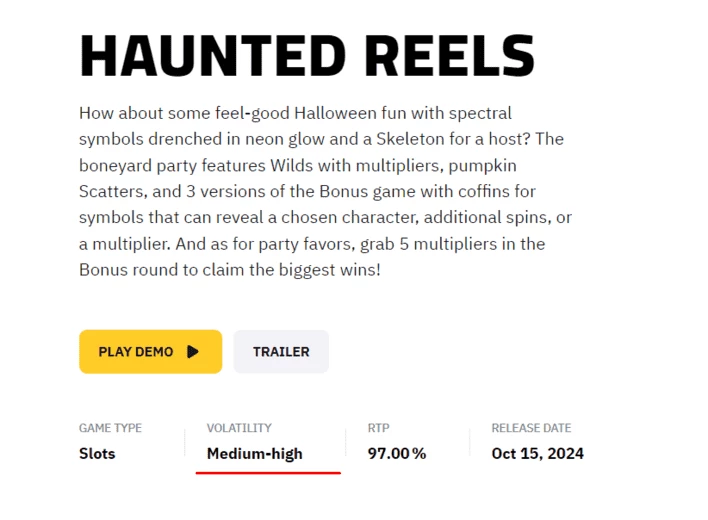Click the Game Type label

click(x=110, y=428)
